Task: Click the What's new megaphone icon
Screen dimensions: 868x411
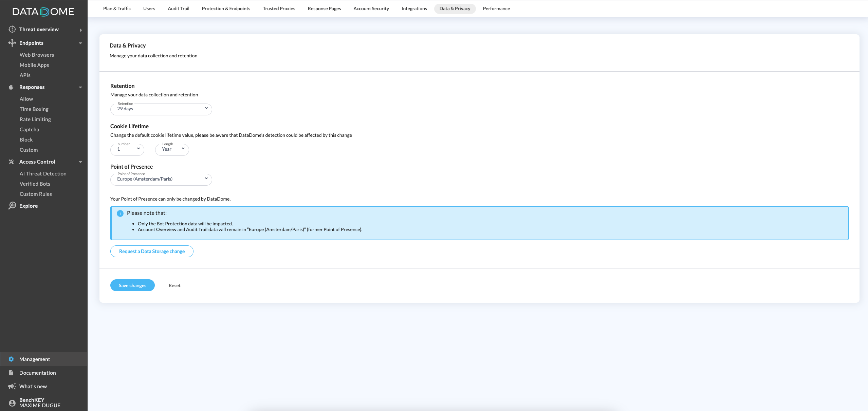Action: 12,386
